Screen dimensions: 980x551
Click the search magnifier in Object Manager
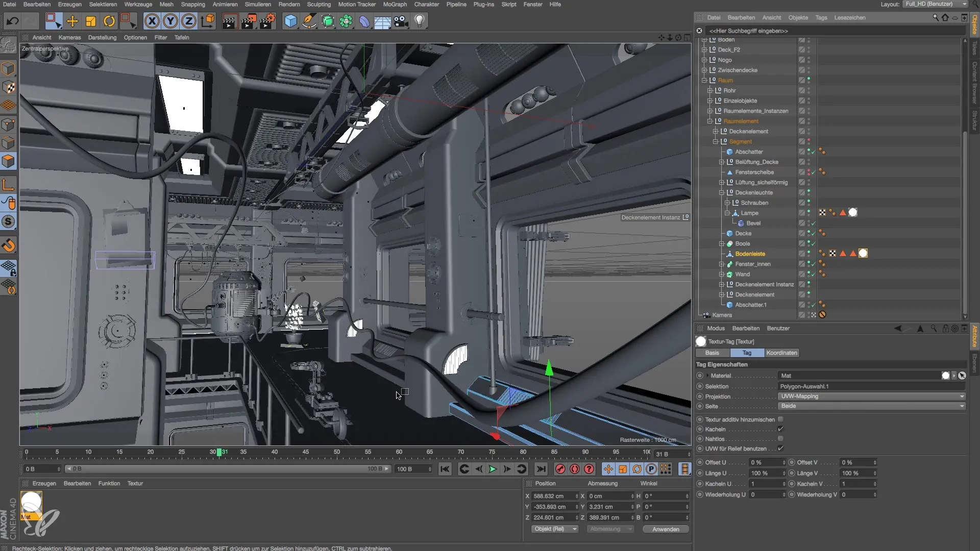pos(936,17)
